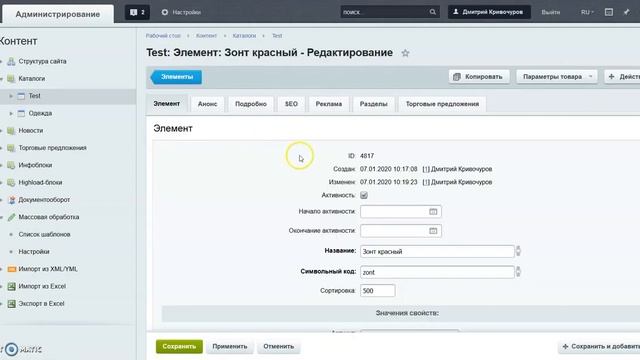The height and width of the screenshot is (360, 640).
Task: Click Выйти link
Action: tap(551, 12)
